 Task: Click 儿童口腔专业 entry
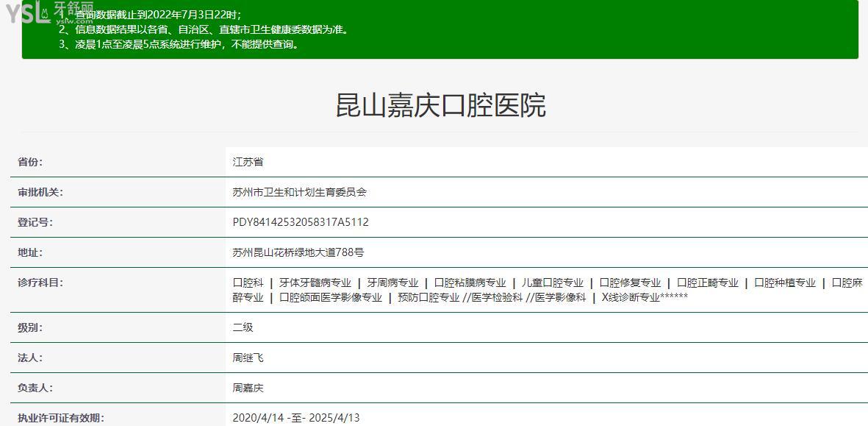pos(553,283)
